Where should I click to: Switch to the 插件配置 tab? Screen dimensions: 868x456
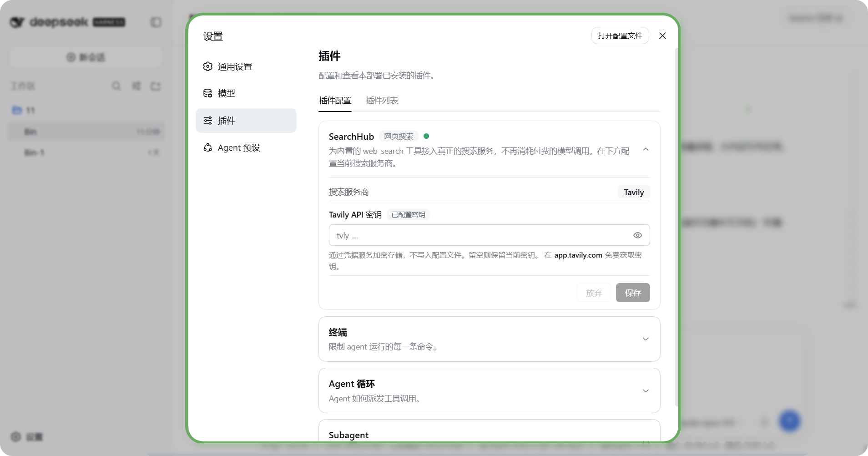click(335, 101)
